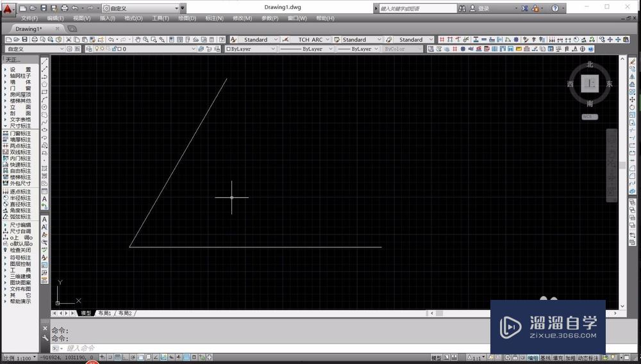
Task: Open the Layer Properties Manager icon
Action: click(88, 49)
